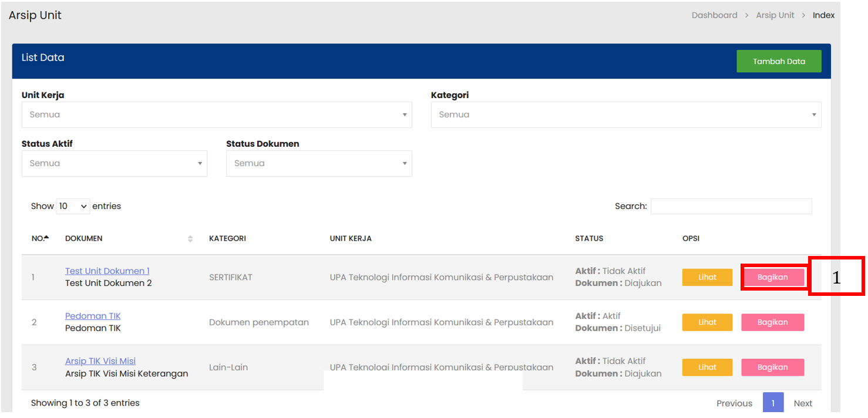Open the Status Aktif dropdown
The height and width of the screenshot is (418, 868).
click(114, 163)
